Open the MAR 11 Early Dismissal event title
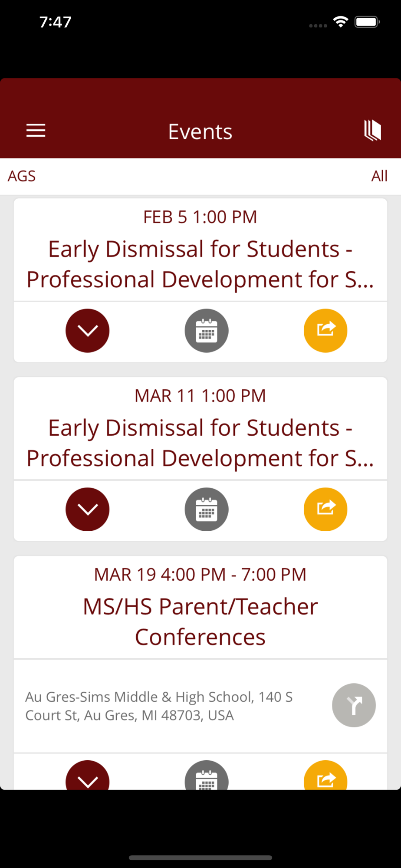401x868 pixels. click(x=200, y=443)
